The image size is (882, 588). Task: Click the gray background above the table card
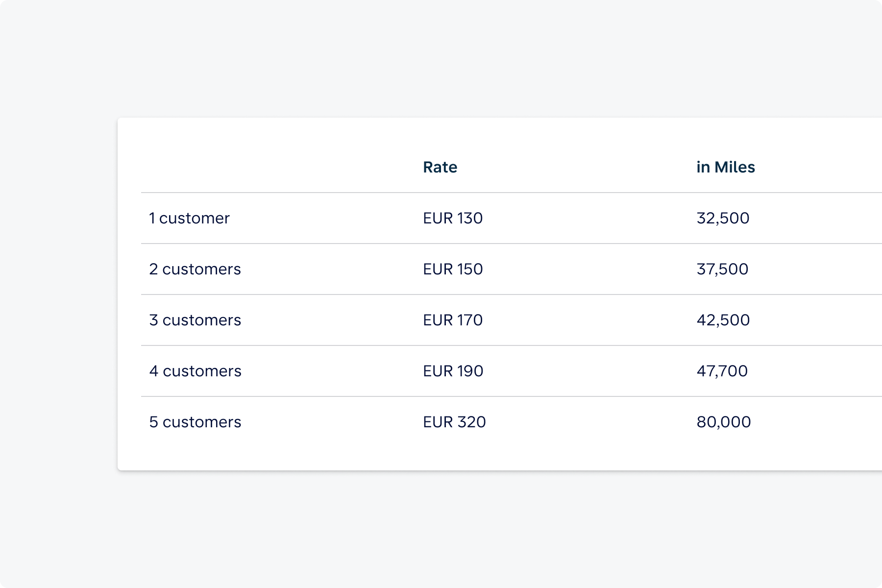[x=441, y=59]
